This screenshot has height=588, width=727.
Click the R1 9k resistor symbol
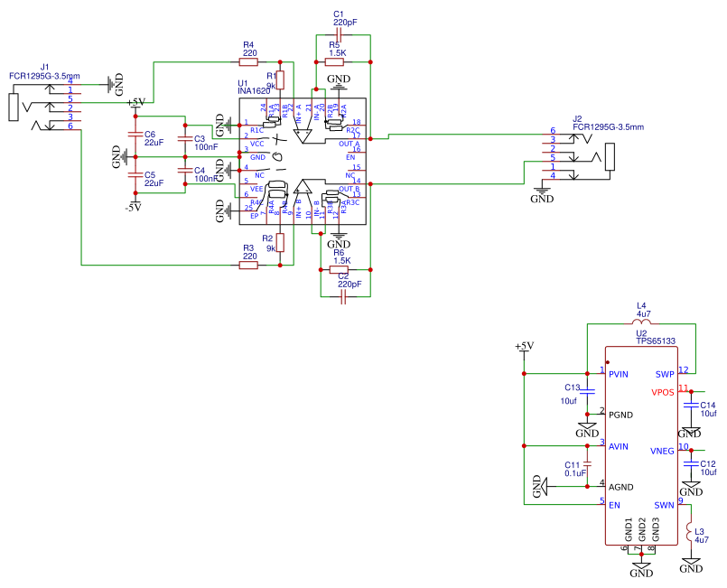click(x=280, y=79)
